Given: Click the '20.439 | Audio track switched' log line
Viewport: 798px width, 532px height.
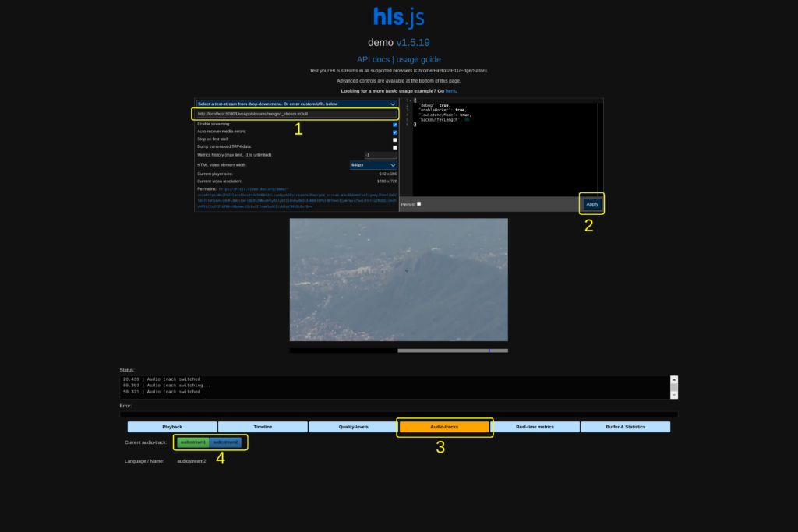Looking at the screenshot, I should [x=162, y=379].
